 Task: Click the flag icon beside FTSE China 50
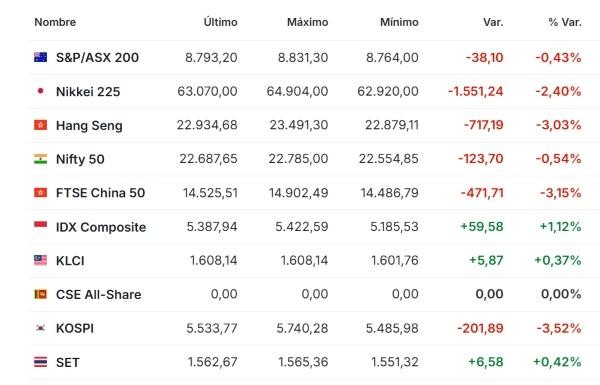pyautogui.click(x=41, y=192)
